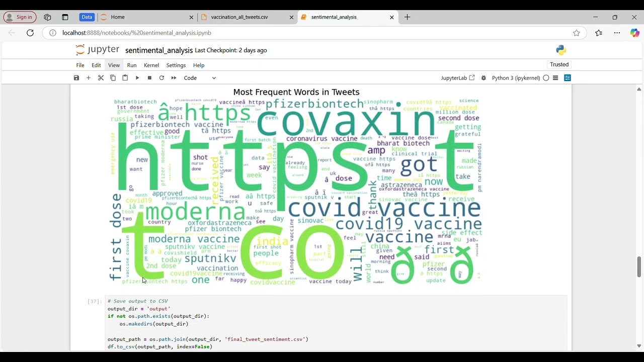Viewport: 644px width, 362px height.
Task: Open a new browser tab
Action: [x=407, y=17]
